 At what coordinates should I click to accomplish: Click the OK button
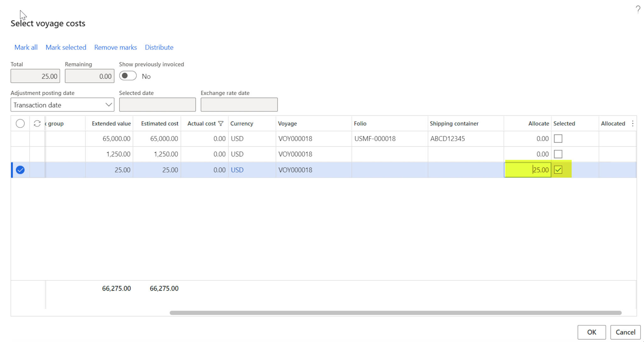591,332
